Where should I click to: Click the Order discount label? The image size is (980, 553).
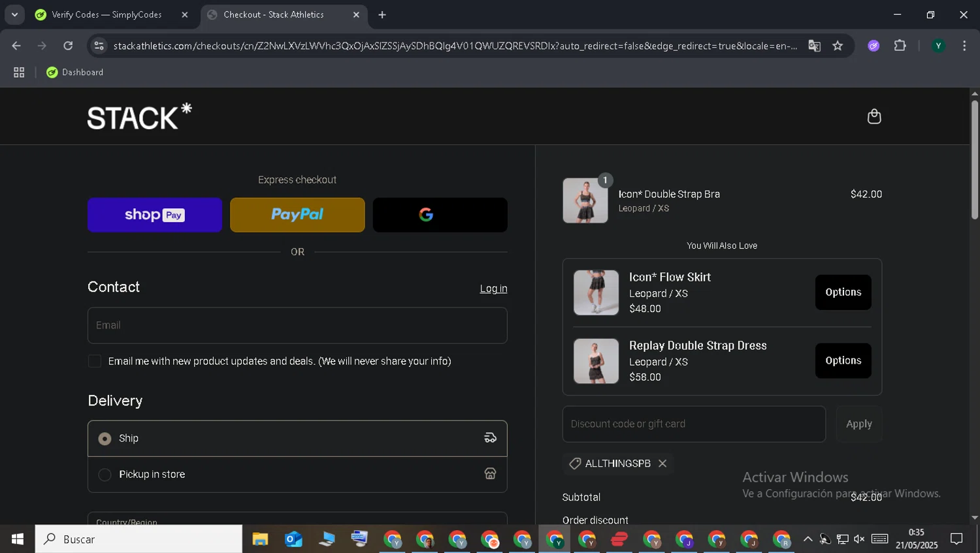[x=595, y=520]
